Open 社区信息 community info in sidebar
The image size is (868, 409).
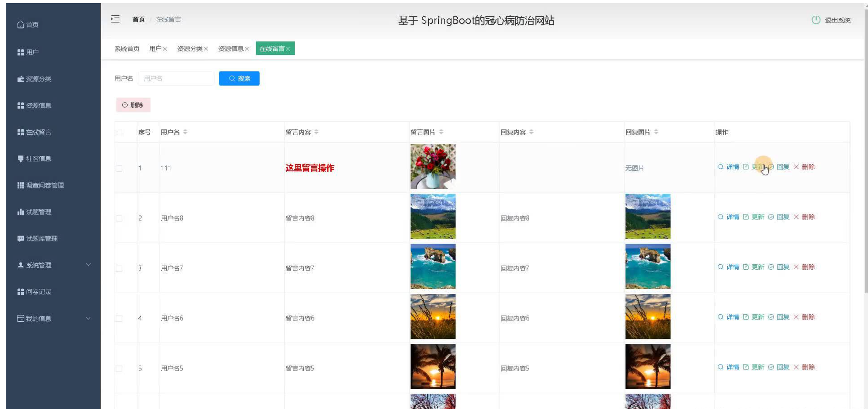[34, 159]
